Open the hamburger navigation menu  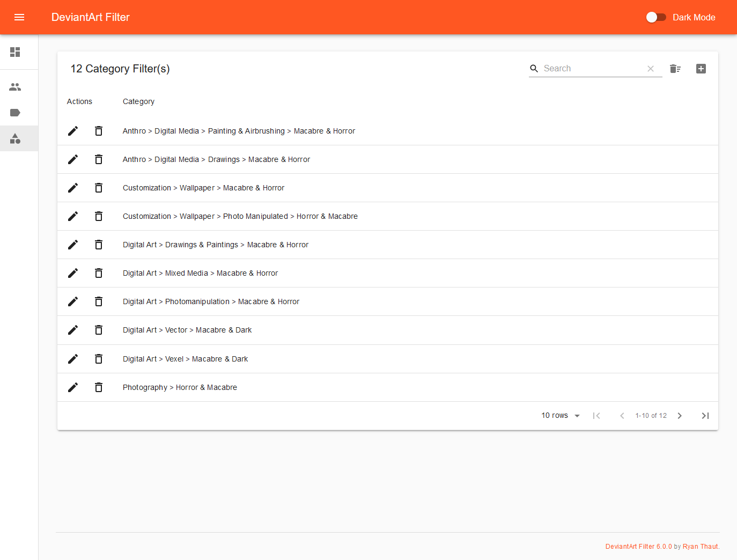pos(19,17)
